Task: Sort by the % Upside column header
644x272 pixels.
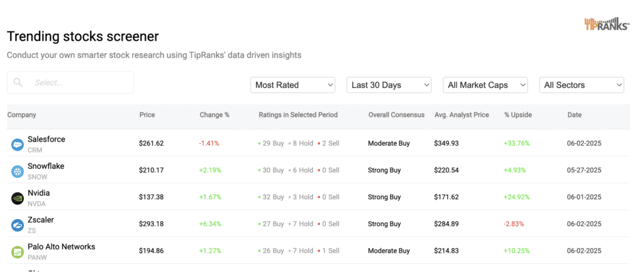Action: pyautogui.click(x=518, y=115)
